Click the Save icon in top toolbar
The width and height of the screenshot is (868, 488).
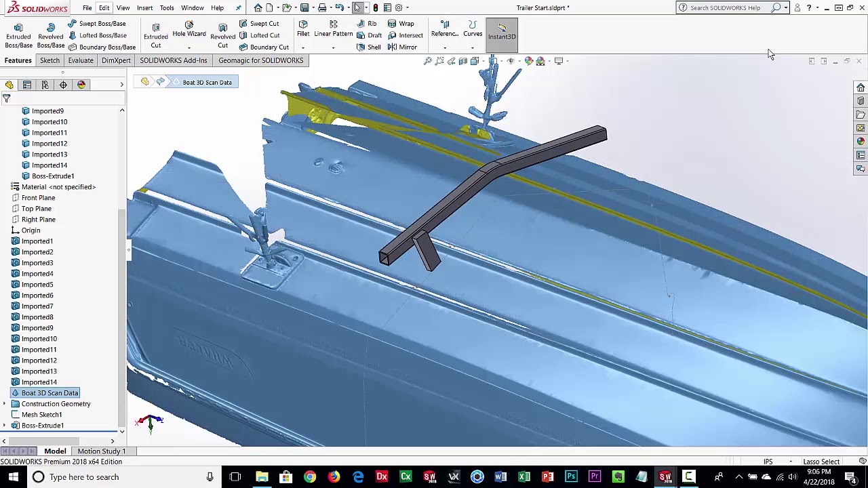[304, 7]
